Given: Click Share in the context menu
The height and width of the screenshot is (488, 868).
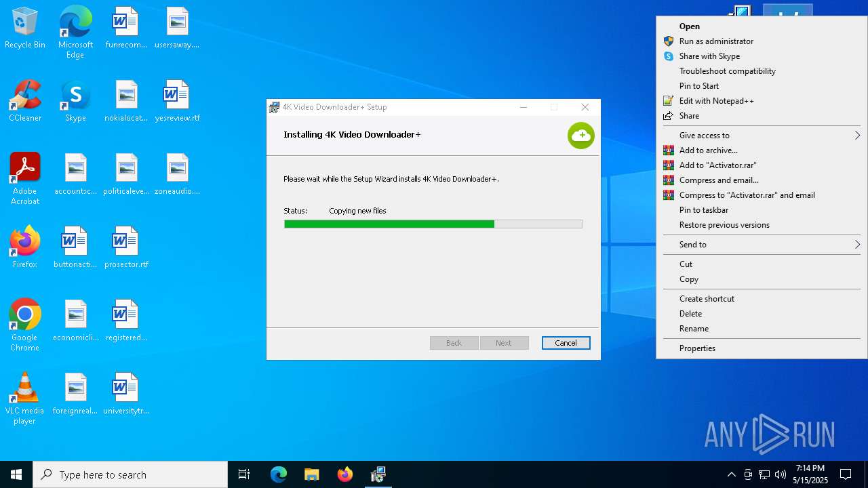Looking at the screenshot, I should (x=762, y=116).
